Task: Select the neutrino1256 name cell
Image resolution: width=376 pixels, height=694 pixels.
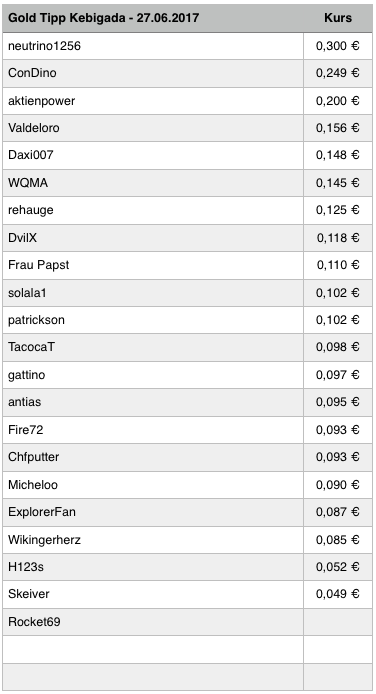Action: (153, 46)
